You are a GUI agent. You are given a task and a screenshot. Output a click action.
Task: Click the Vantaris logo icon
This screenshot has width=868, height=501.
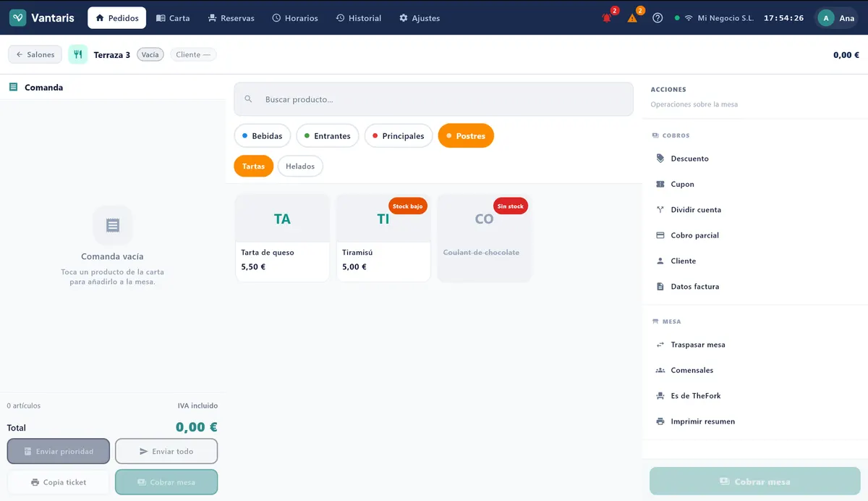point(18,18)
